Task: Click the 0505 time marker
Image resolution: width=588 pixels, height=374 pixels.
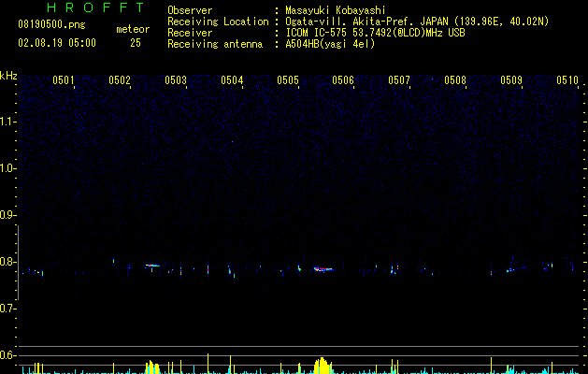Action: tap(288, 79)
